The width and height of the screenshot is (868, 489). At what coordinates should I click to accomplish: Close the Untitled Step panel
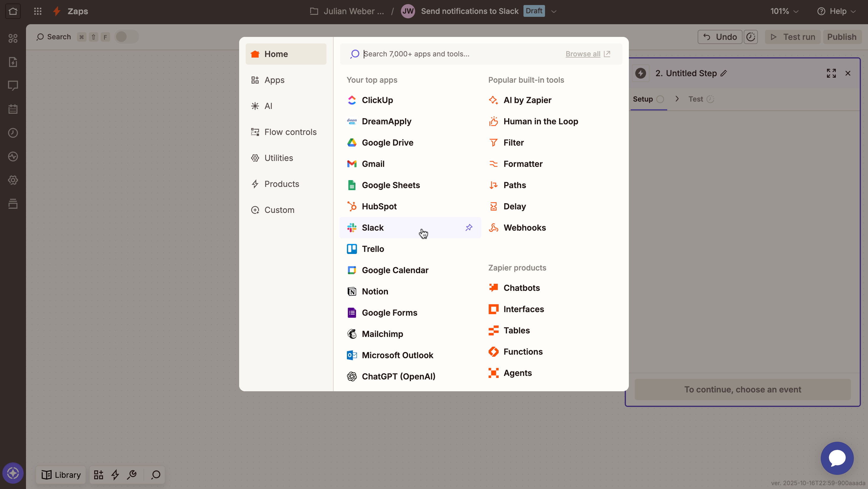(x=848, y=73)
